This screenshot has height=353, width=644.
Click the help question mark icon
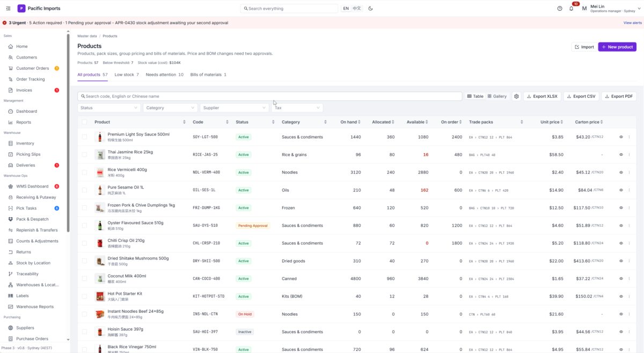560,9
